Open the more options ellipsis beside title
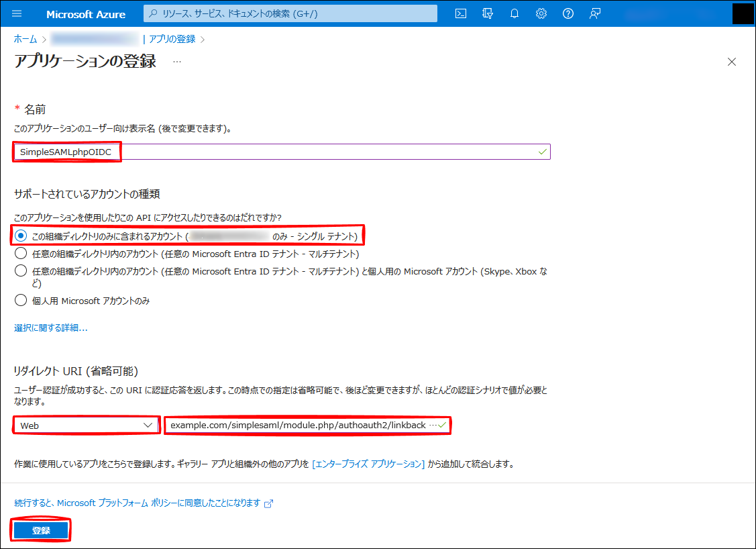The image size is (756, 549). tap(177, 62)
